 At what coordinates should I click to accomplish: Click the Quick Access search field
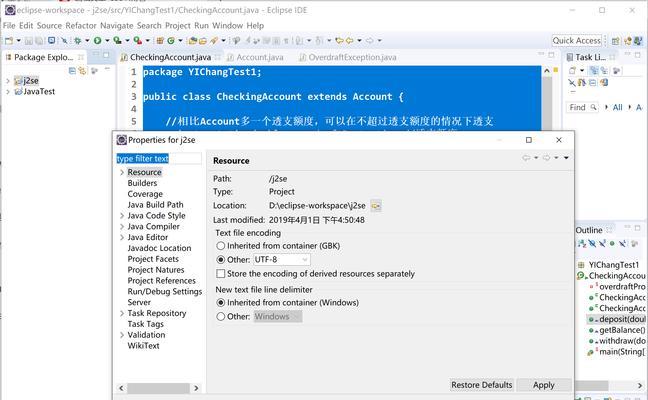pyautogui.click(x=577, y=40)
